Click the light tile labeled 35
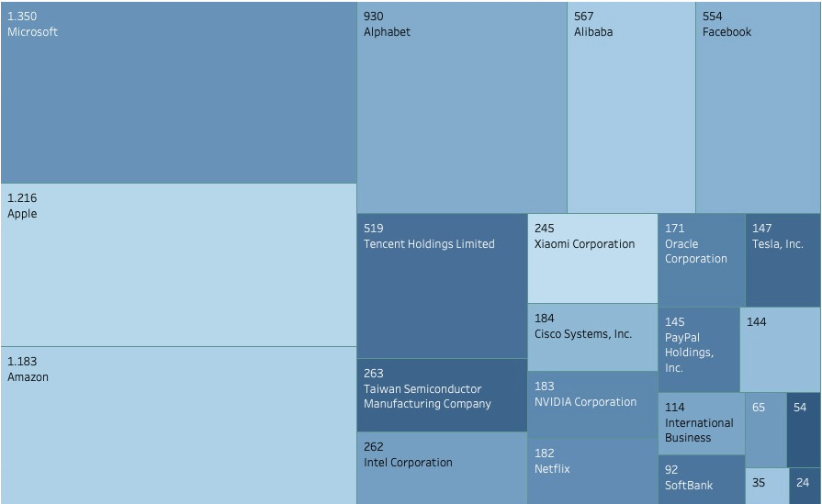 767,487
